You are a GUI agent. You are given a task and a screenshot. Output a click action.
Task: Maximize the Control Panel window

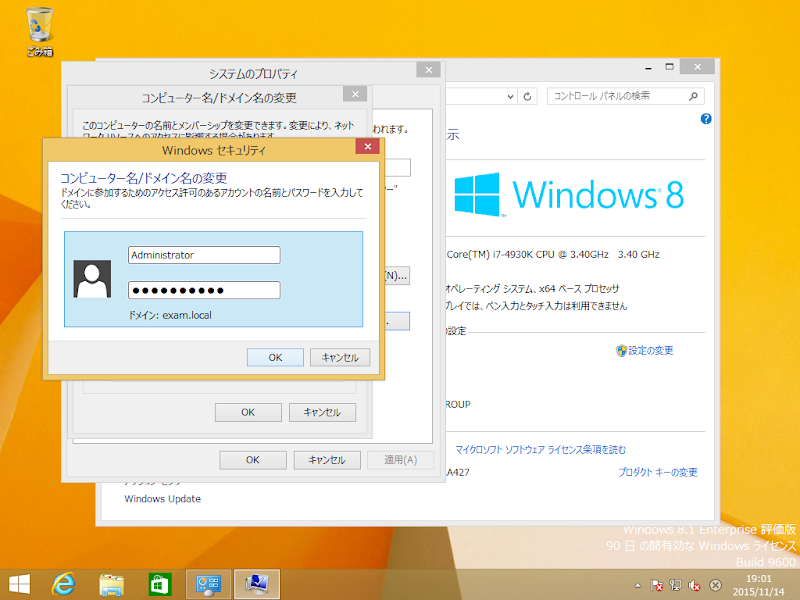pos(669,67)
